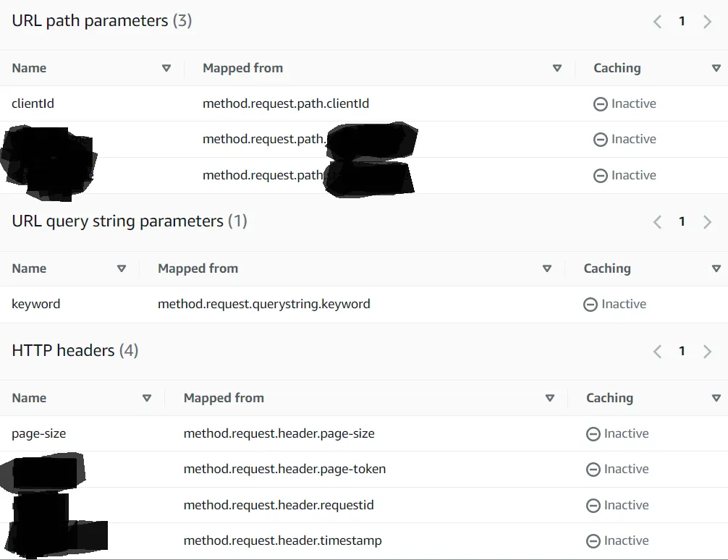Go to previous page of URL path parameters
The width and height of the screenshot is (728, 560).
click(657, 22)
